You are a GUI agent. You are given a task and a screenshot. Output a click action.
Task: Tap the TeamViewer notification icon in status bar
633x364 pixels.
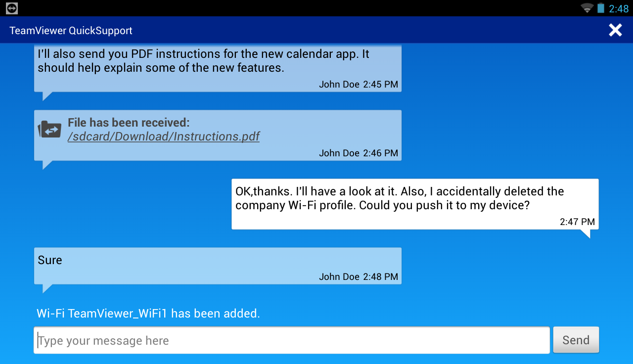click(12, 8)
